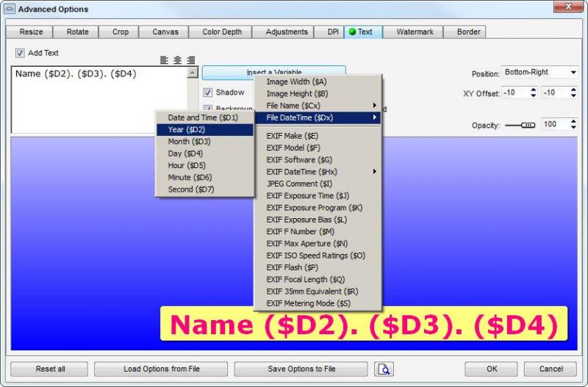This screenshot has width=588, height=387.
Task: Decrease the Opacity value
Action: [x=573, y=127]
